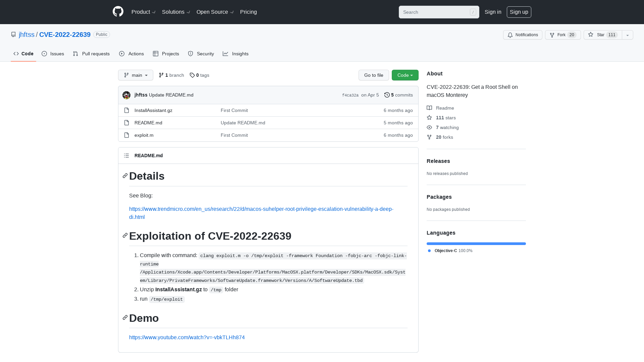Open the Update README.md commit message in header
This screenshot has height=362, width=644.
click(x=171, y=95)
